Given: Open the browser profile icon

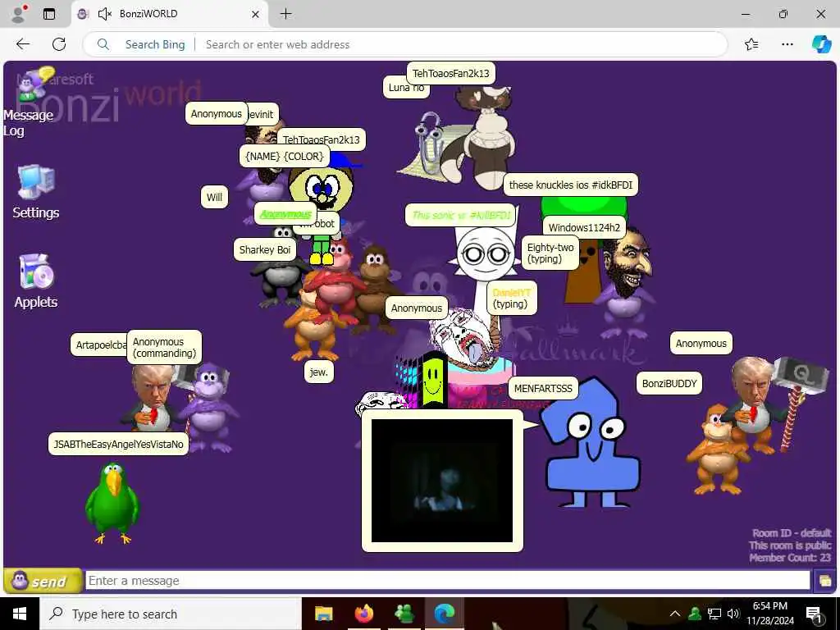Looking at the screenshot, I should point(19,14).
